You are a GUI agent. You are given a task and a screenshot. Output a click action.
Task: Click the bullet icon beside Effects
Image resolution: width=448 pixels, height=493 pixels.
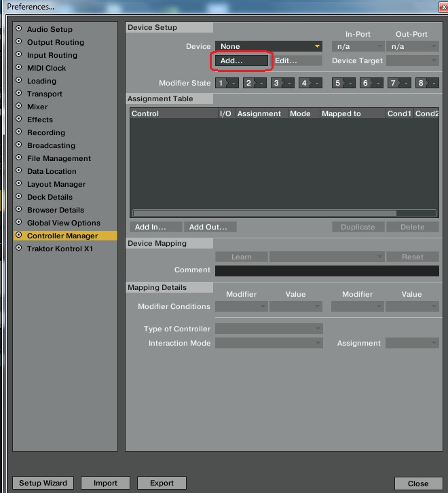pyautogui.click(x=19, y=119)
